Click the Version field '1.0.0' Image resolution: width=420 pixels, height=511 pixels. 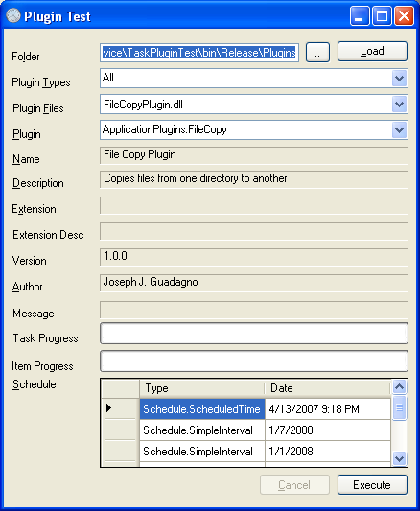[x=253, y=257]
